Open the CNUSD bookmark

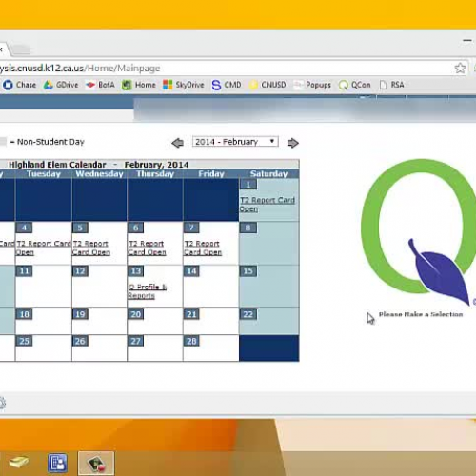pyautogui.click(x=268, y=85)
